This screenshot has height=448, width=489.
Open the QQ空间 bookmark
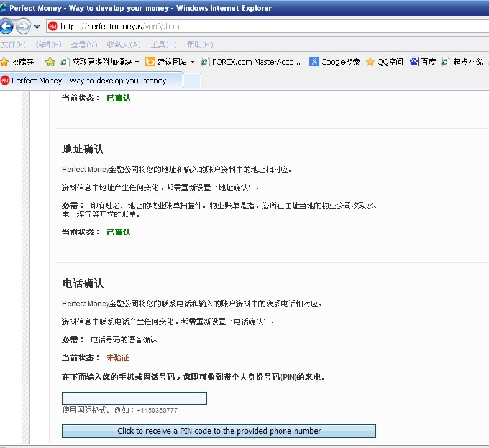pyautogui.click(x=385, y=62)
